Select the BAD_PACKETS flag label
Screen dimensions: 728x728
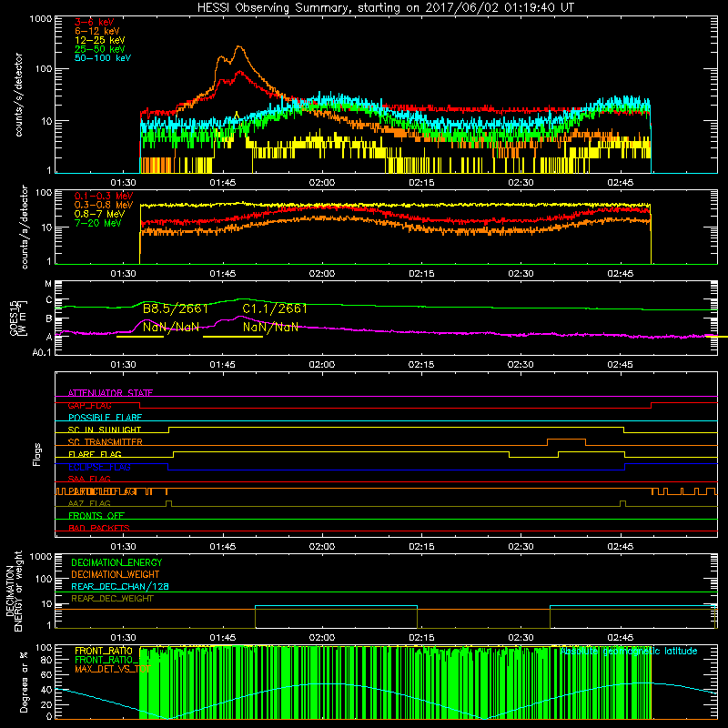pos(99,528)
